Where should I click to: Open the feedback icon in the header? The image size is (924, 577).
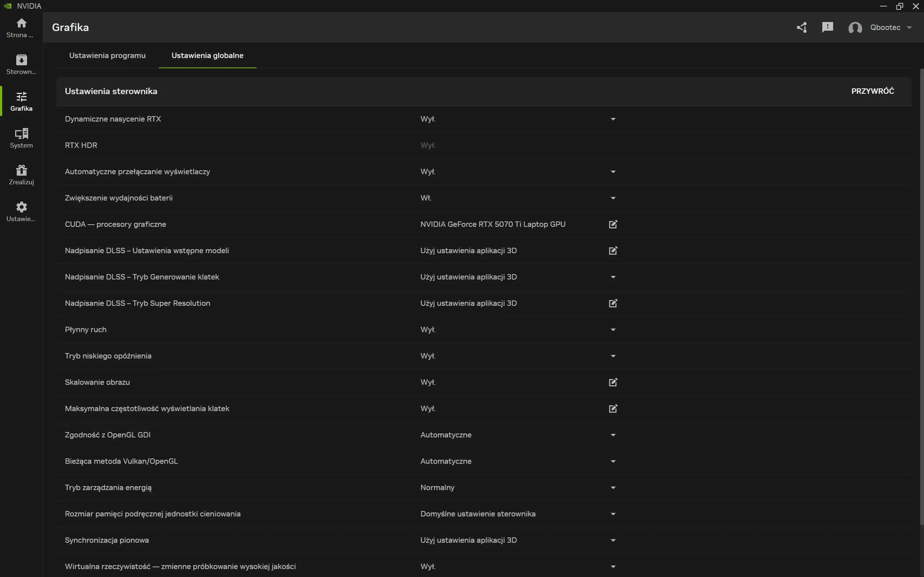tap(827, 27)
